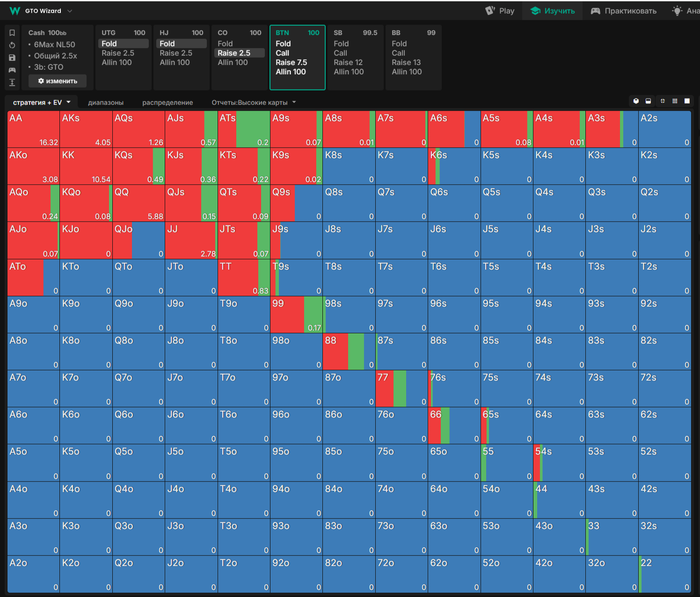Select the Q9s hand cell
700x597 pixels.
click(x=296, y=204)
